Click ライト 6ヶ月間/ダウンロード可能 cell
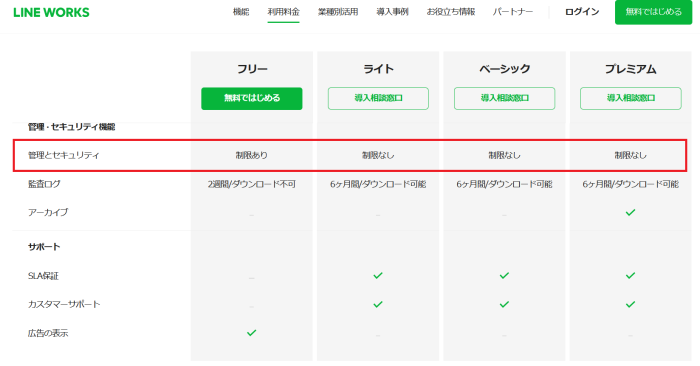700x366 pixels. click(378, 184)
